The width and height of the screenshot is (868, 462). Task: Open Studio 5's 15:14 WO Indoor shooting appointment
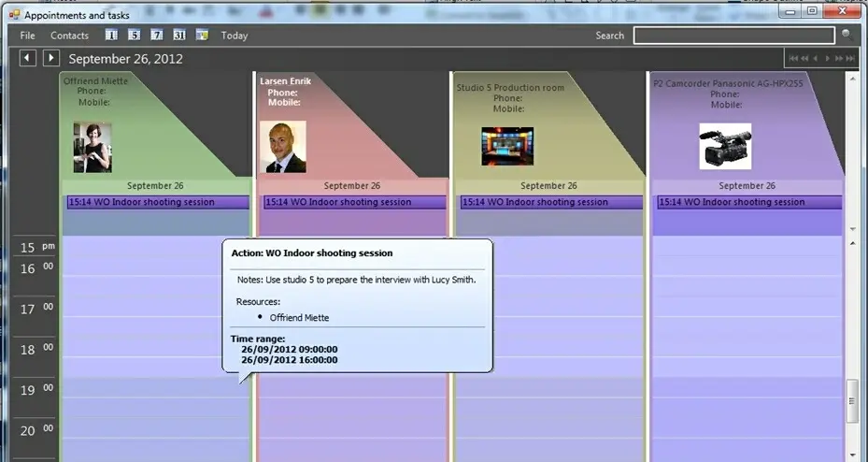(550, 202)
